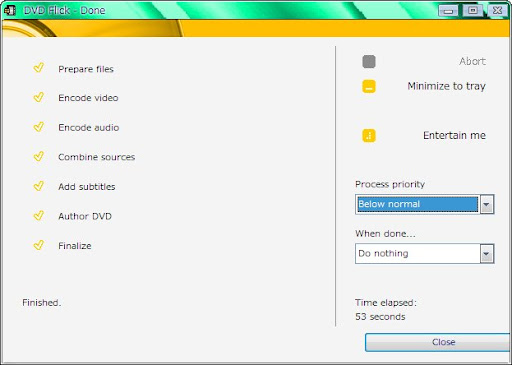This screenshot has height=365, width=512.
Task: Click the checkmark beside Combine sources
Action: (39, 156)
